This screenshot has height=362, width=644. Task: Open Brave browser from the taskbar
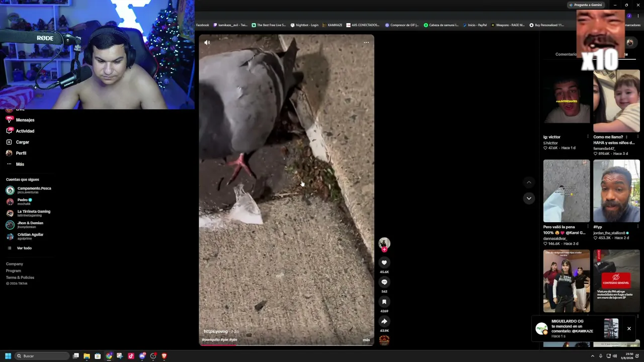click(x=164, y=356)
